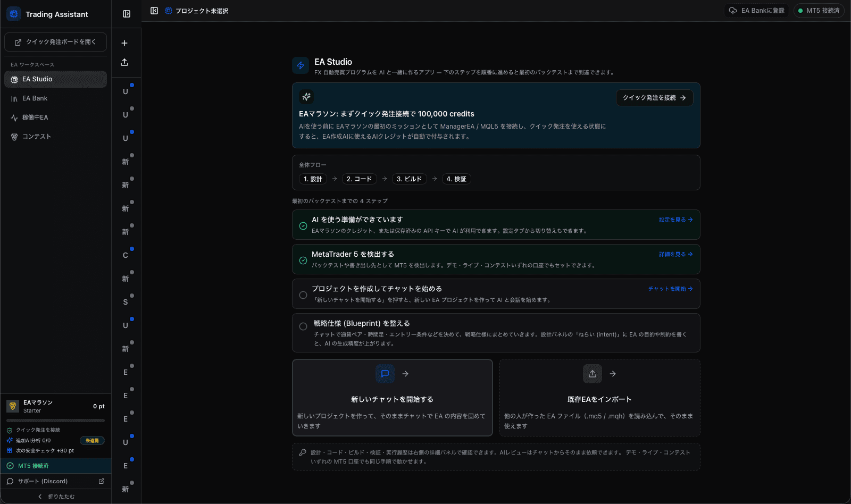Click the 未連携 badge in sidebar
Screen dimensions: 851x504
point(92,441)
